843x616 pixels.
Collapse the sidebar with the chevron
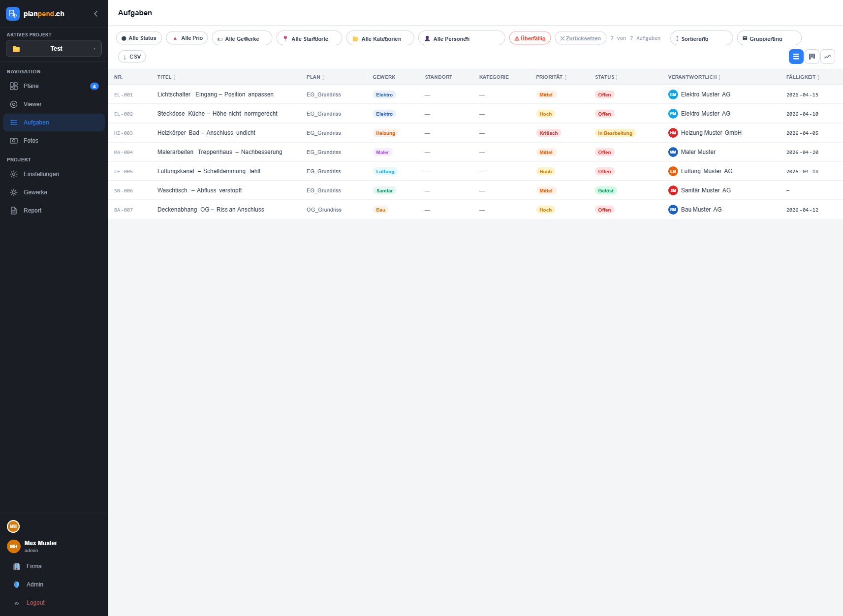96,14
